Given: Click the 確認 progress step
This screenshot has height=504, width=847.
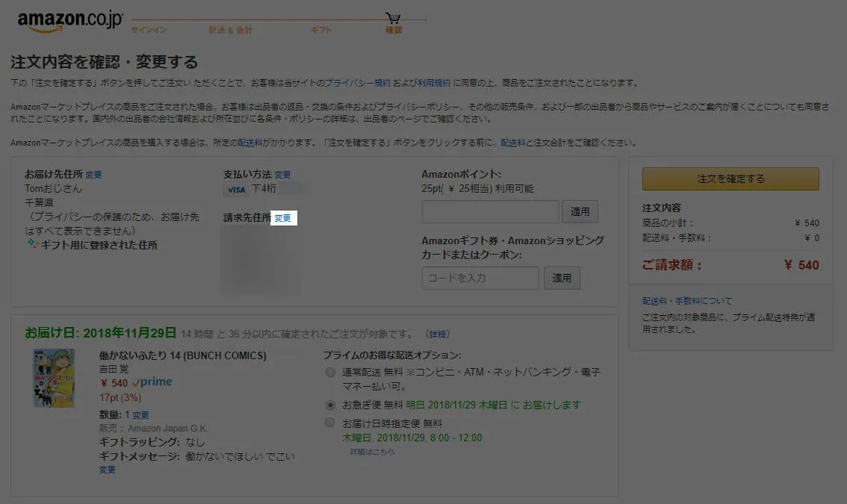Looking at the screenshot, I should point(394,30).
